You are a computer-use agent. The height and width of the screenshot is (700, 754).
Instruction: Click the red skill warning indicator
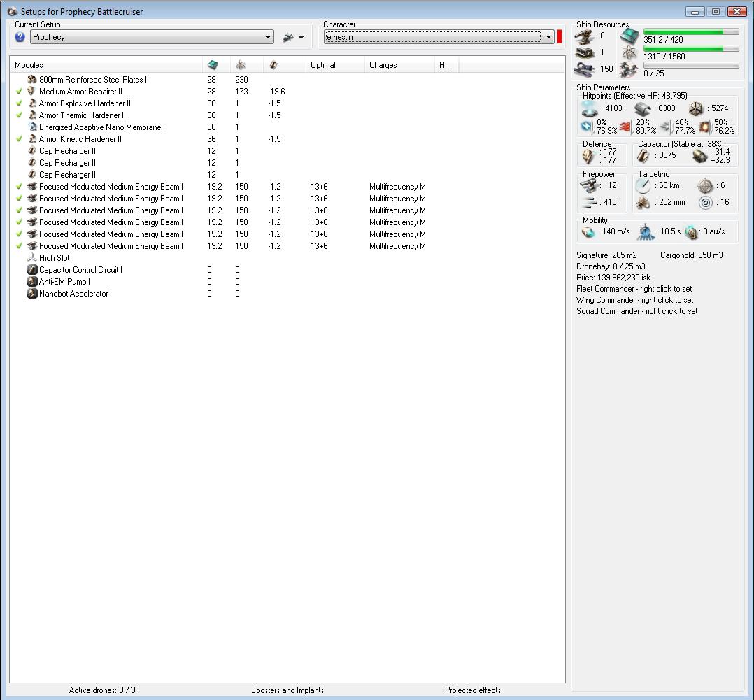tap(560, 37)
